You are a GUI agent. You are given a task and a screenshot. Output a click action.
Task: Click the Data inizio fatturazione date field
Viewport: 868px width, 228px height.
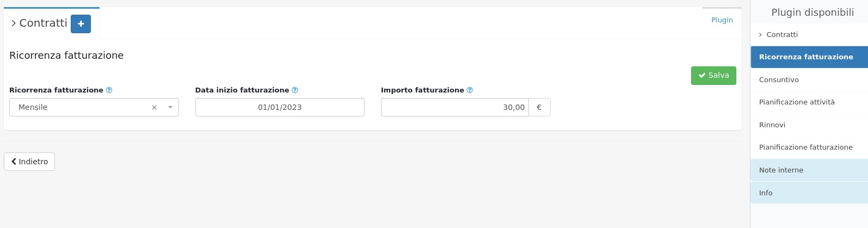pos(280,108)
